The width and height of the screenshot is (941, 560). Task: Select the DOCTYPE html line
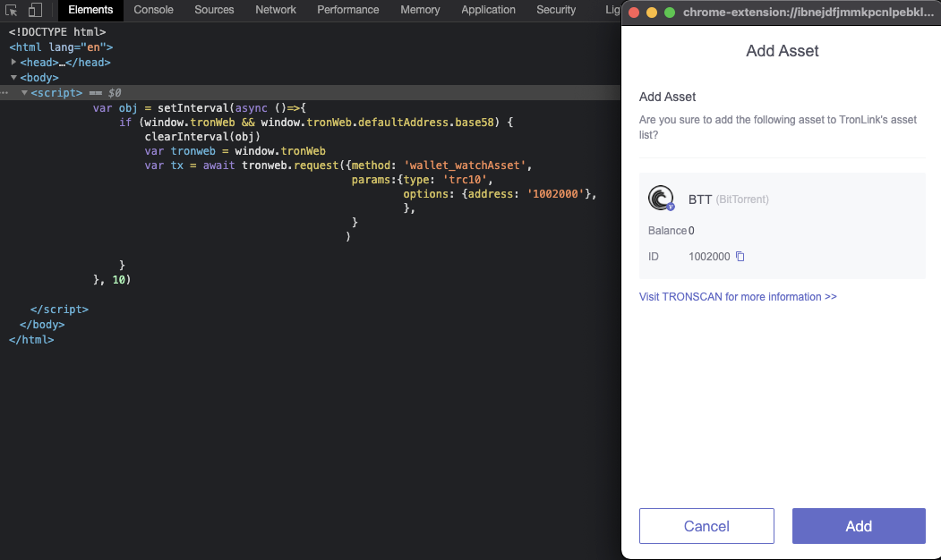pos(57,32)
